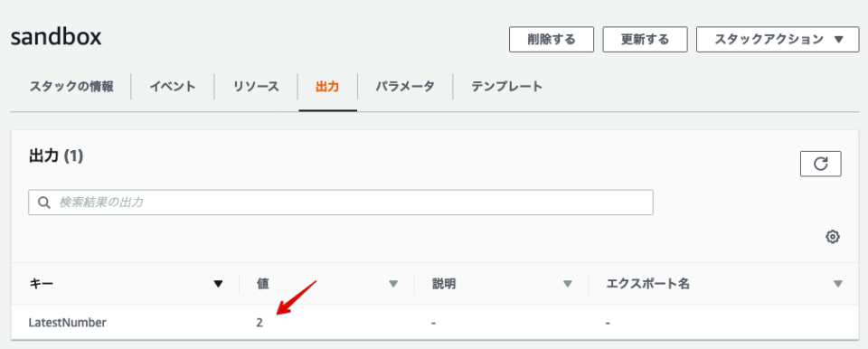Viewport: 868px width, 349px height.
Task: Open the table settings gear icon
Action: coord(833,237)
